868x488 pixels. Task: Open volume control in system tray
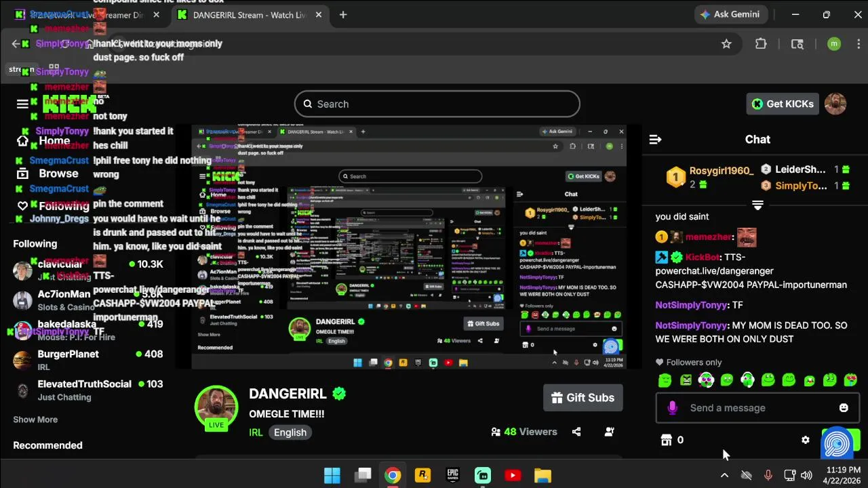click(x=806, y=475)
